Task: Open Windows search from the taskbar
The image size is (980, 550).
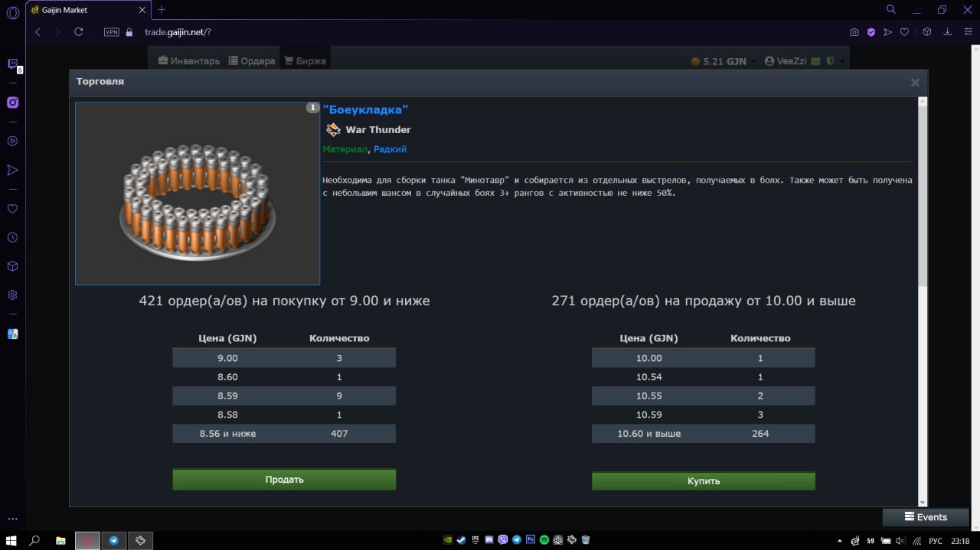Action: (x=34, y=540)
